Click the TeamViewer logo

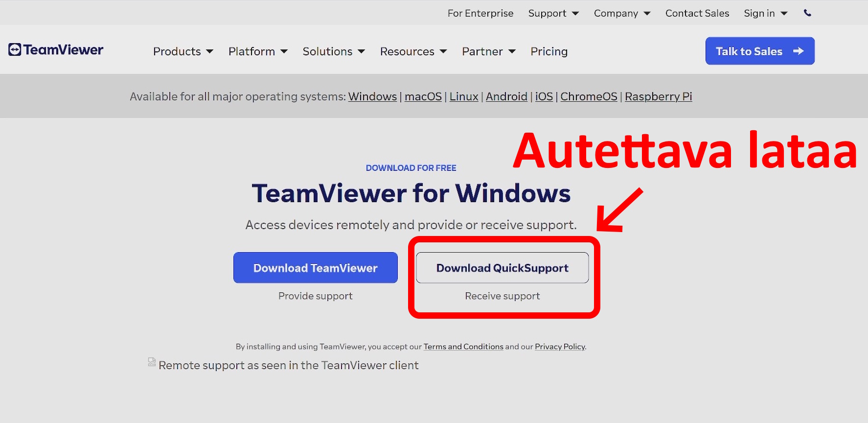pos(56,50)
